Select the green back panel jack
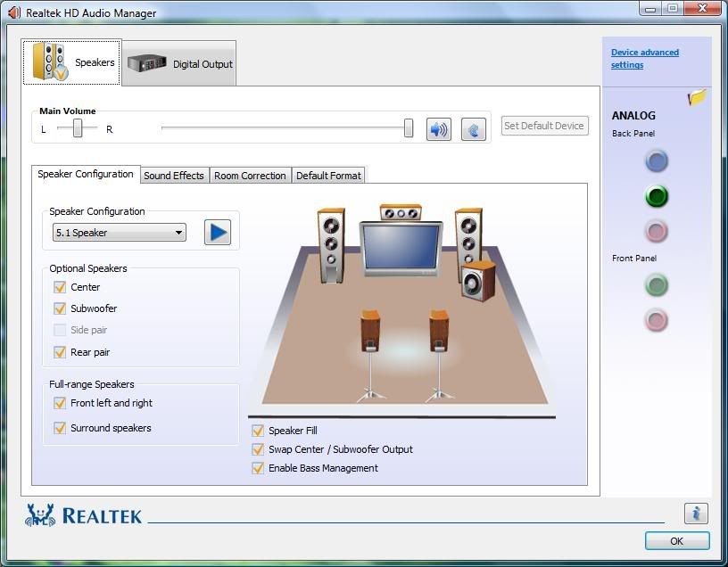Viewport: 728px width, 567px height. point(656,196)
